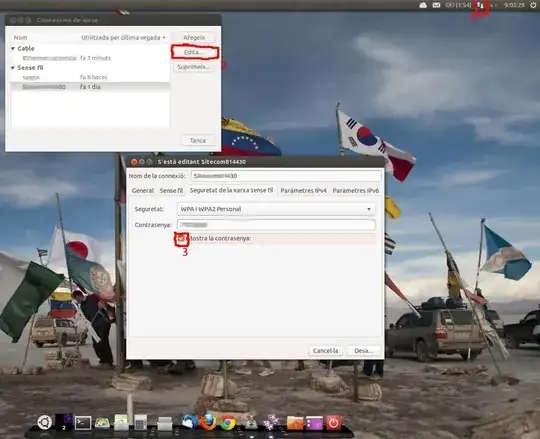This screenshot has width=540, height=439.
Task: Open the Ubuntu logo launcher in dock
Action: click(44, 422)
